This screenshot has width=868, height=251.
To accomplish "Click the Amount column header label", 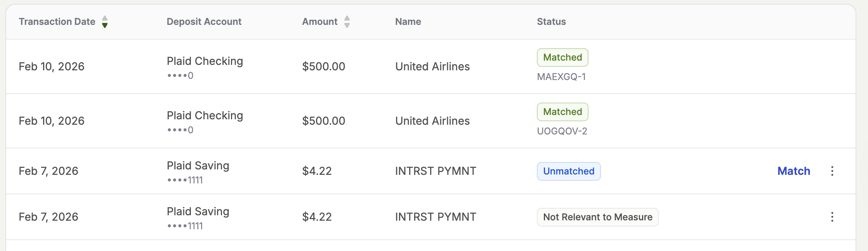I will tap(319, 22).
